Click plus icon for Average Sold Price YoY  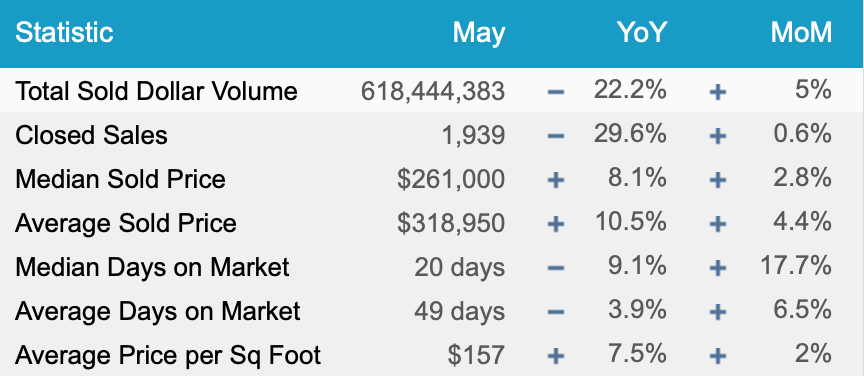(x=556, y=224)
